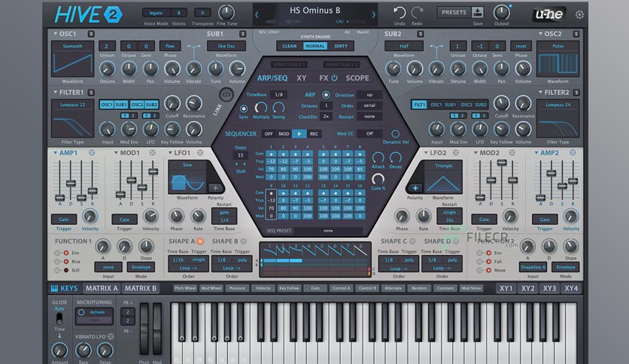This screenshot has width=629, height=364.
Task: Click the Output knob
Action: coord(501,13)
